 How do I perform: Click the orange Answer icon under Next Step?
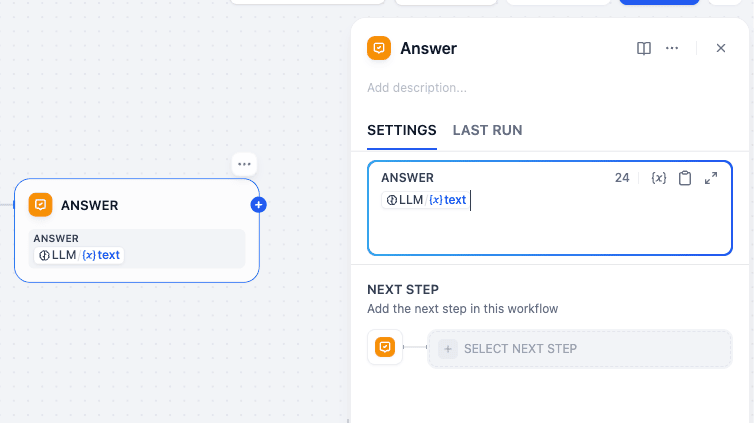(x=385, y=347)
